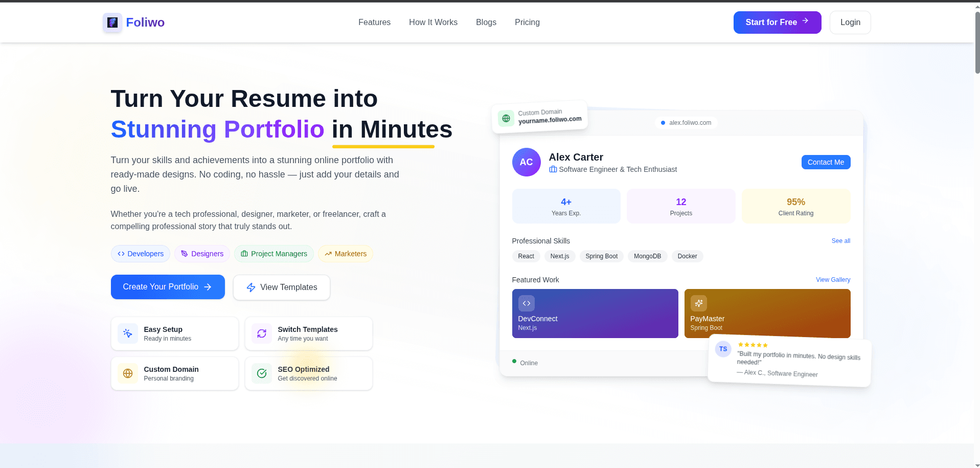Viewport: 980px width, 468px height.
Task: Select the React skill chip
Action: [x=526, y=256]
